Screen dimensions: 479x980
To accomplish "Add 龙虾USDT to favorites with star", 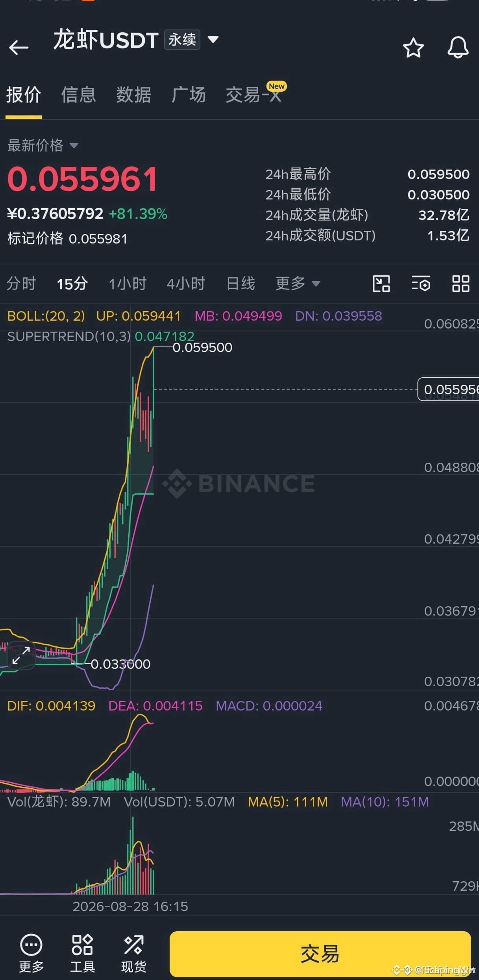I will click(413, 48).
